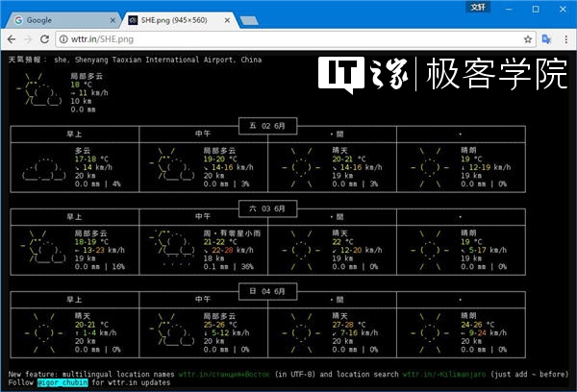Select the SHE.png (945×560) tab
The height and width of the screenshot is (392, 577).
point(179,20)
